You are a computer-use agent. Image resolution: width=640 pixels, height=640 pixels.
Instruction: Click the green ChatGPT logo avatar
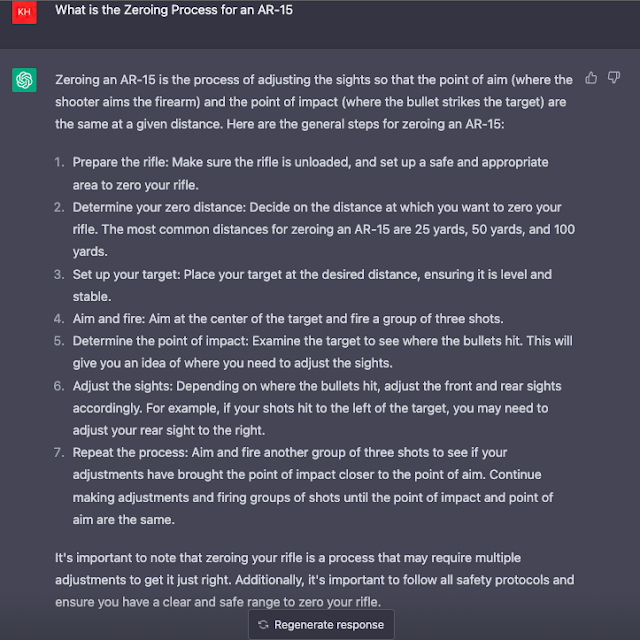pyautogui.click(x=24, y=80)
